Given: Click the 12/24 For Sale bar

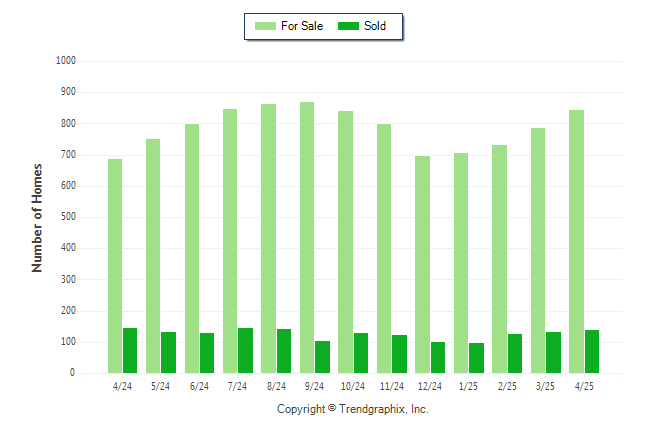Looking at the screenshot, I should (422, 265).
